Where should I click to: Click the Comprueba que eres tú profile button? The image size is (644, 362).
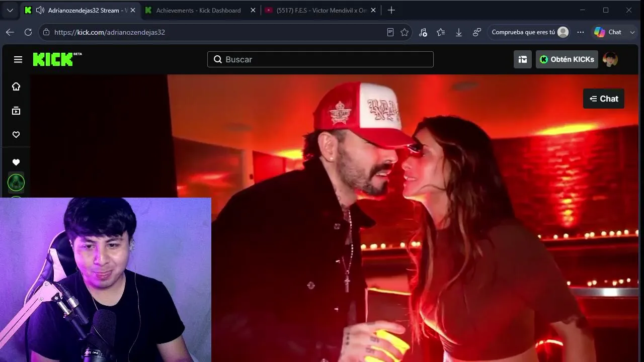coord(530,32)
